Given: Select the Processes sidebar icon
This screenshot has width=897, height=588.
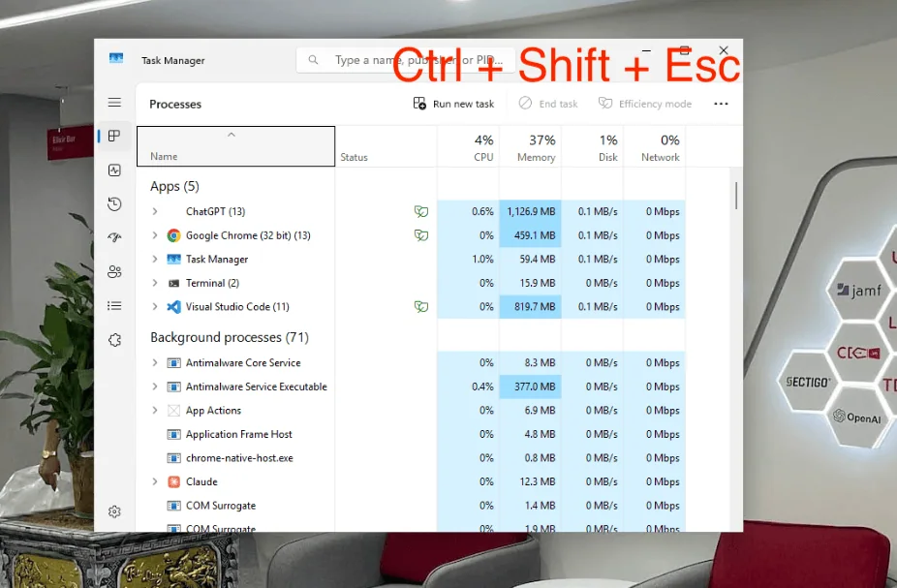Looking at the screenshot, I should pos(114,136).
